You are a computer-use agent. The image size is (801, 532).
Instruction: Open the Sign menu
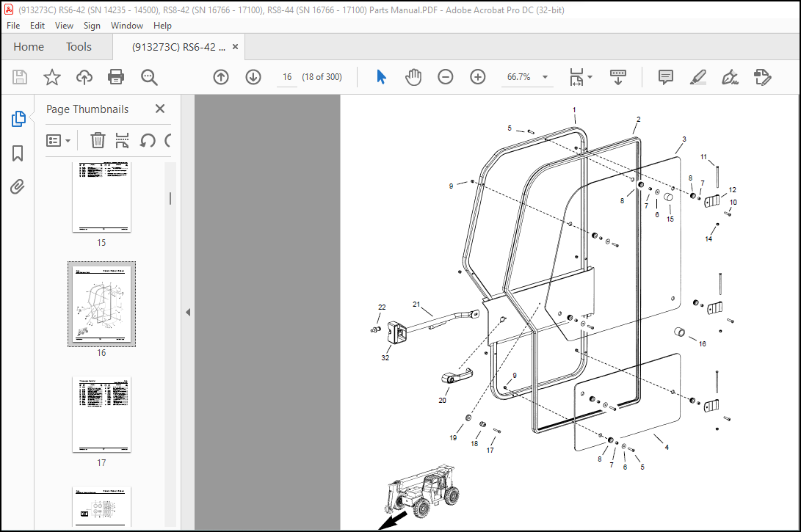(92, 26)
